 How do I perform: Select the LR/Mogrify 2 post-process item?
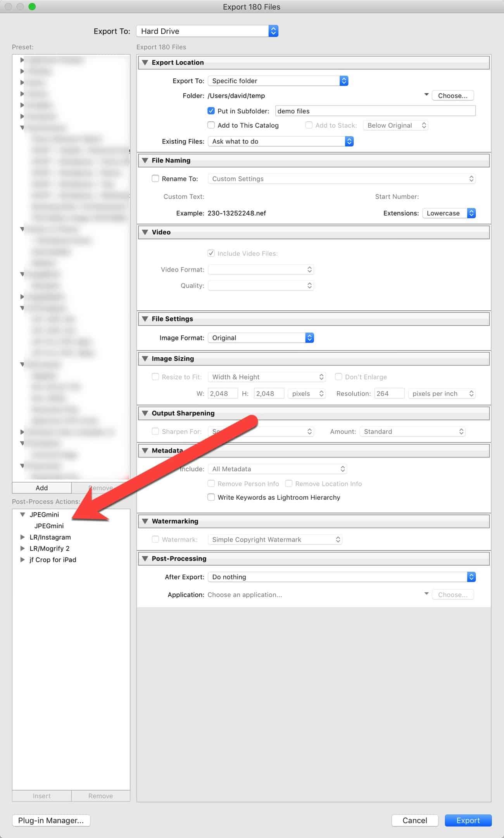[x=50, y=549]
